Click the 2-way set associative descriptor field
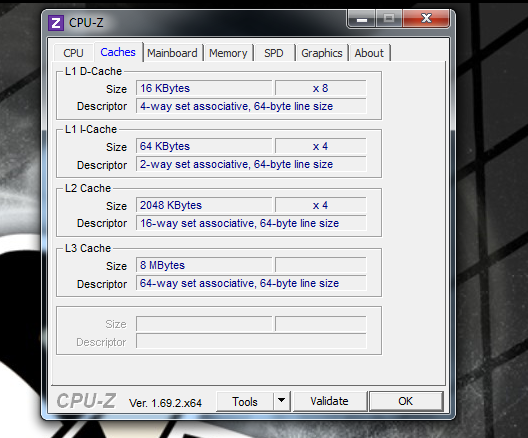The width and height of the screenshot is (528, 438). tap(251, 164)
